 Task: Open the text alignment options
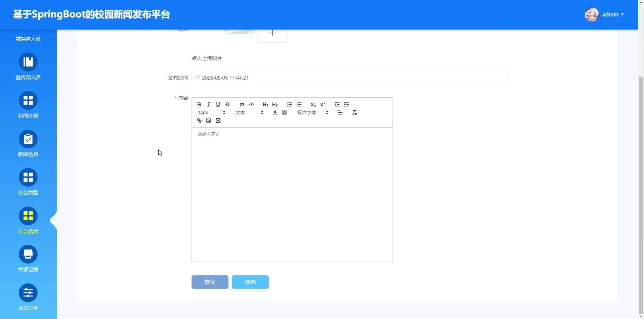340,112
